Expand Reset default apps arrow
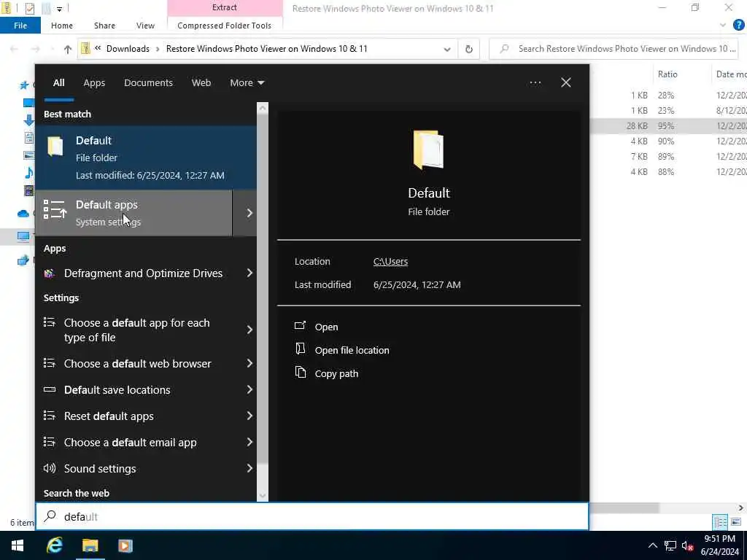 [x=249, y=416]
